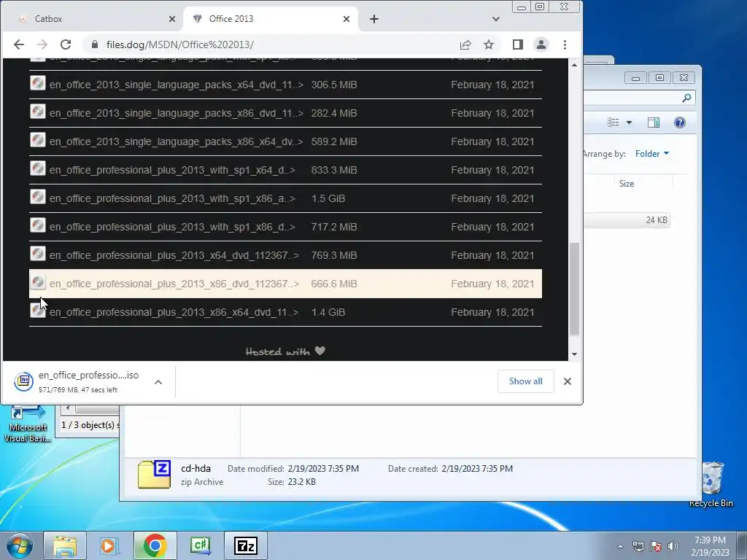
Task: Click Show all downloads button
Action: point(525,381)
